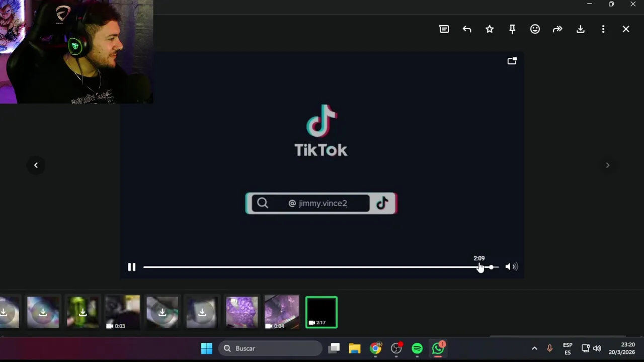Screen dimensions: 644x362
Task: Select the highlighted 2:17 video thumbnail
Action: point(321,312)
